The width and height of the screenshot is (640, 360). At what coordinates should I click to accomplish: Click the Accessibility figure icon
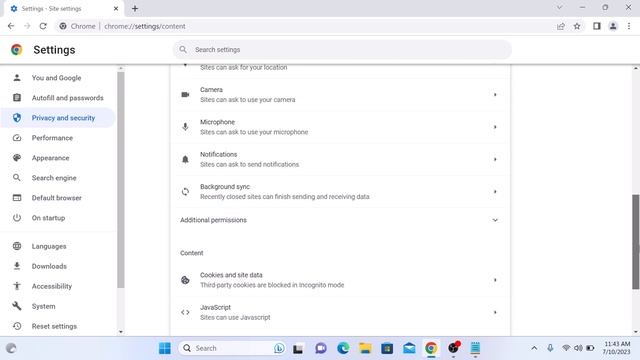[17, 286]
